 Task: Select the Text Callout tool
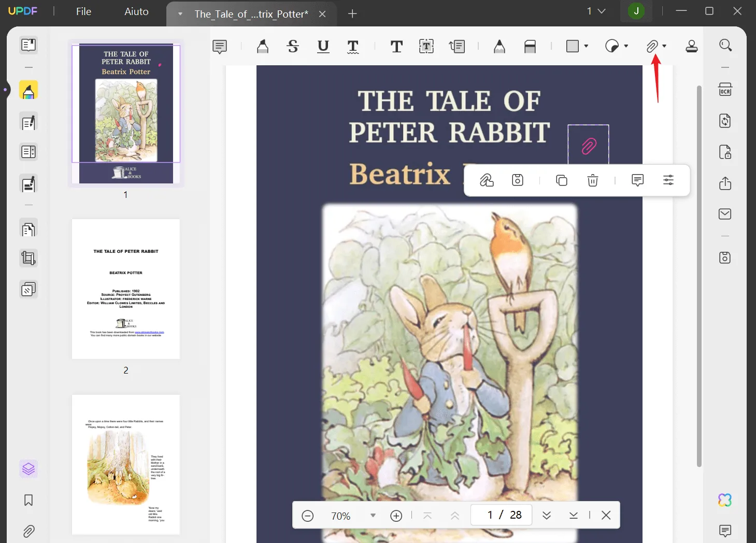(x=457, y=47)
